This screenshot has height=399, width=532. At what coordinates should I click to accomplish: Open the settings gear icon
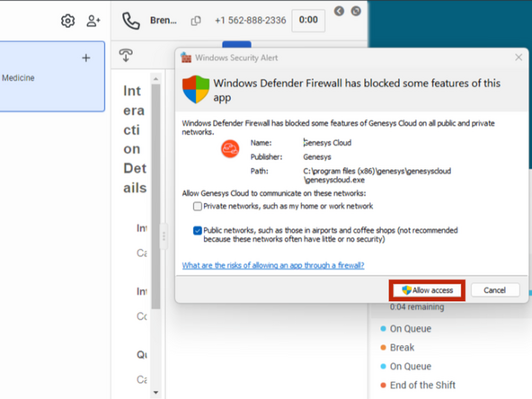tap(68, 21)
